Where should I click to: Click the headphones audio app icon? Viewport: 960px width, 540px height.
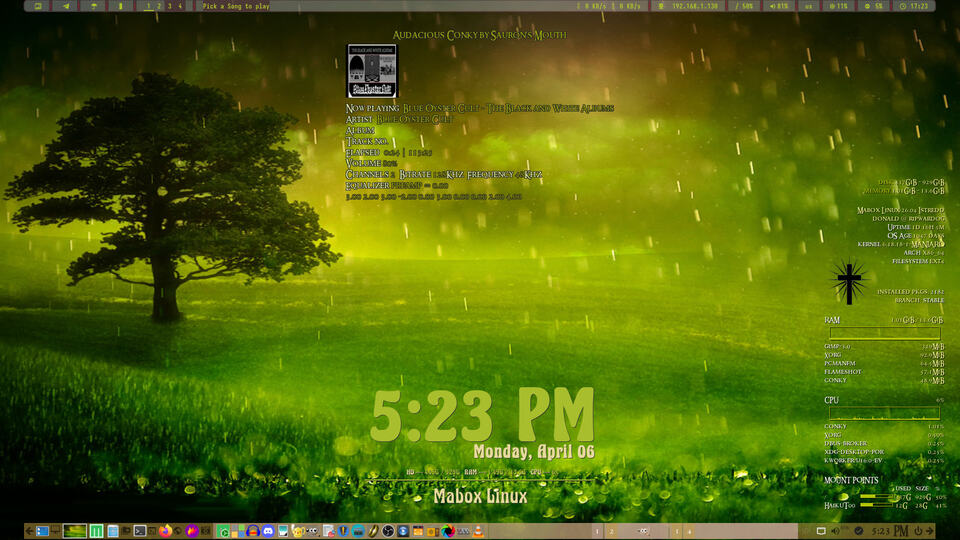point(253,531)
